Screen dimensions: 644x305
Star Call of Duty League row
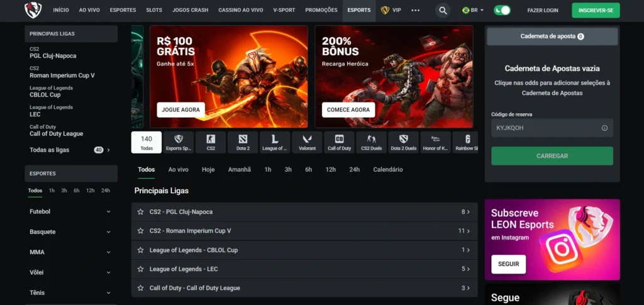coord(140,288)
